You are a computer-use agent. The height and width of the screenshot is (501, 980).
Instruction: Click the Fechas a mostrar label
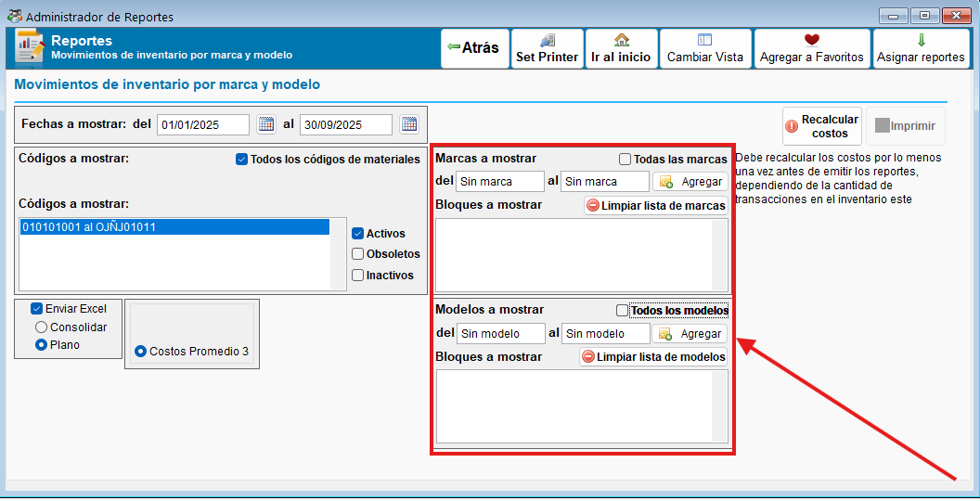73,123
